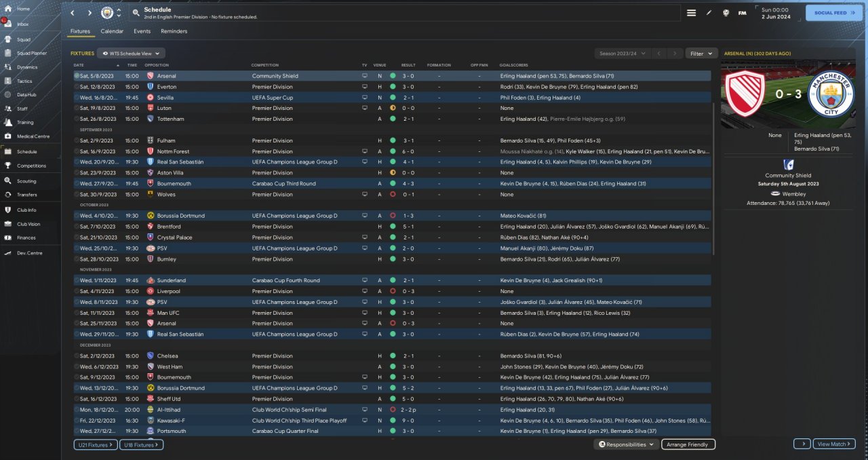This screenshot has height=460, width=868.
Task: Open the Social Feed panel
Action: [833, 13]
